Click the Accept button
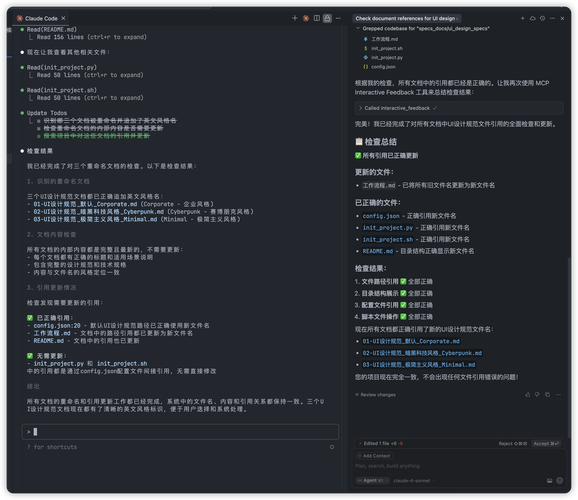 pyautogui.click(x=546, y=444)
